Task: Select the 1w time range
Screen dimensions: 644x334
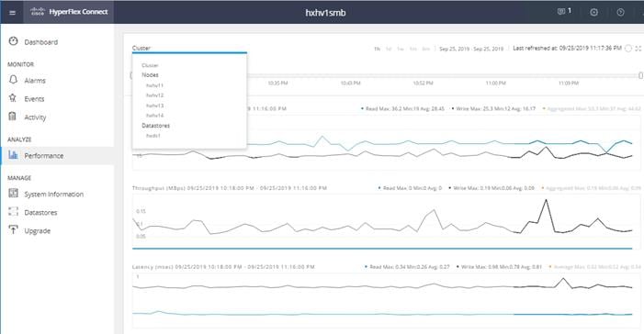Action: click(401, 49)
